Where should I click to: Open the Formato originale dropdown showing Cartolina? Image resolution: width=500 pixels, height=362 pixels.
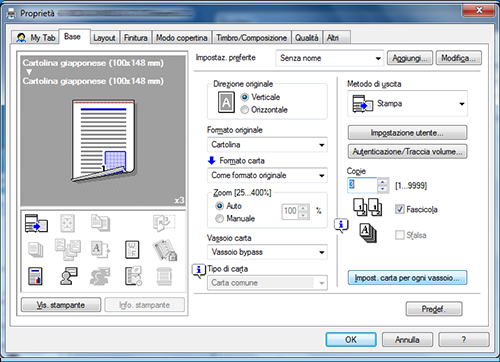(x=267, y=145)
